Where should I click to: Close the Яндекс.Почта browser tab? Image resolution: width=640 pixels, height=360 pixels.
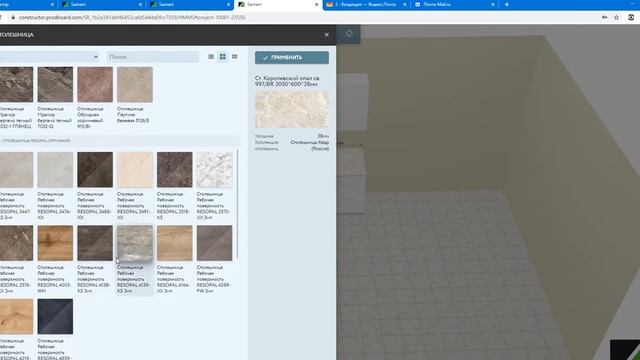coord(404,4)
